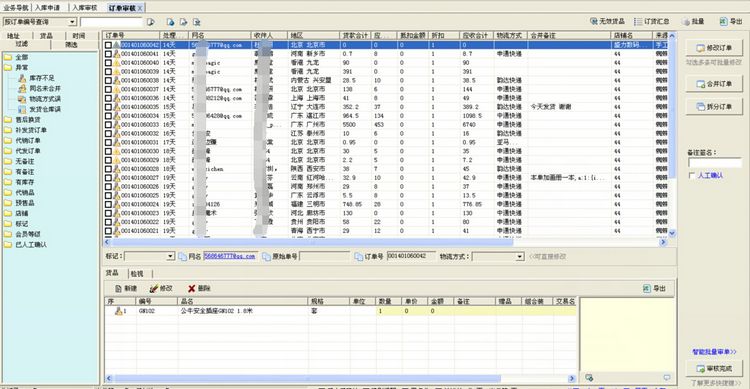The width and height of the screenshot is (750, 389).
Task: Switch to the 检视 tab
Action: point(137,274)
